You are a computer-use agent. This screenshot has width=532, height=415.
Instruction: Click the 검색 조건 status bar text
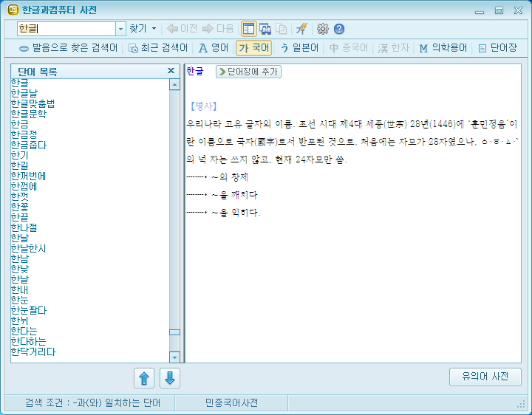tap(92, 402)
